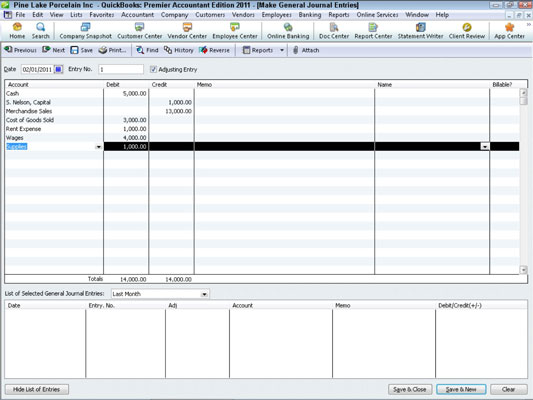
Task: Open the Company Snapshot icon
Action: click(85, 27)
